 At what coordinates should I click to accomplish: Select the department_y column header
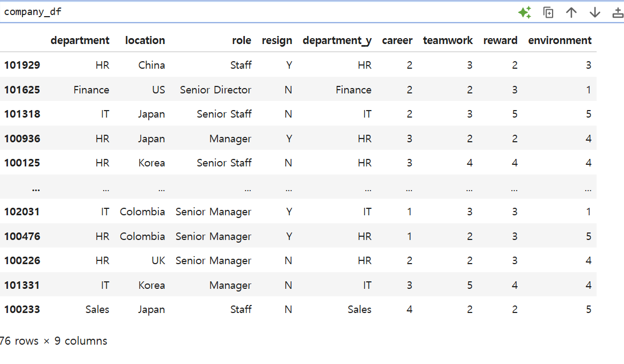point(337,41)
